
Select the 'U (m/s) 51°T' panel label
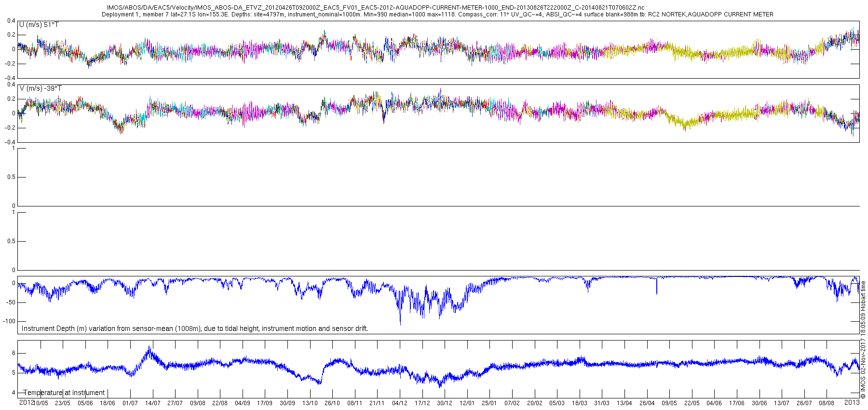[x=39, y=25]
